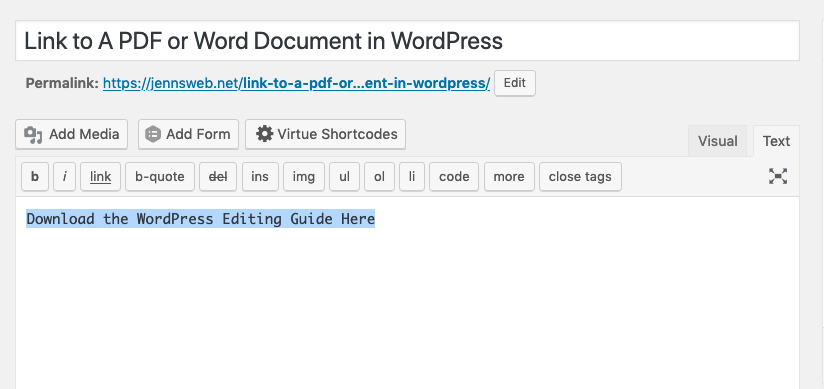Insert the more tag
Image resolution: width=824 pixels, height=389 pixels.
click(509, 177)
